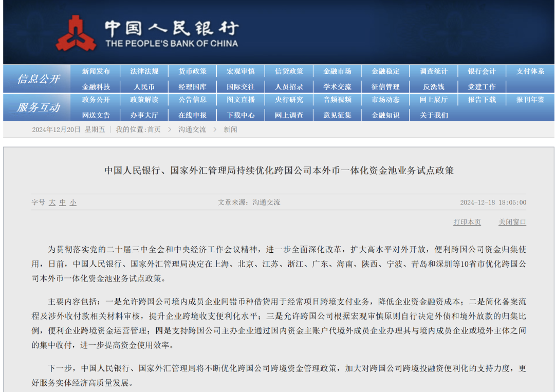Open the 人民币 menu entry
This screenshot has width=555, height=392.
(x=144, y=87)
